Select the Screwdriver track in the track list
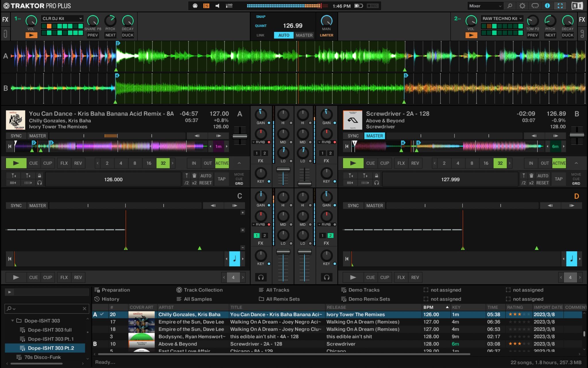 click(256, 344)
